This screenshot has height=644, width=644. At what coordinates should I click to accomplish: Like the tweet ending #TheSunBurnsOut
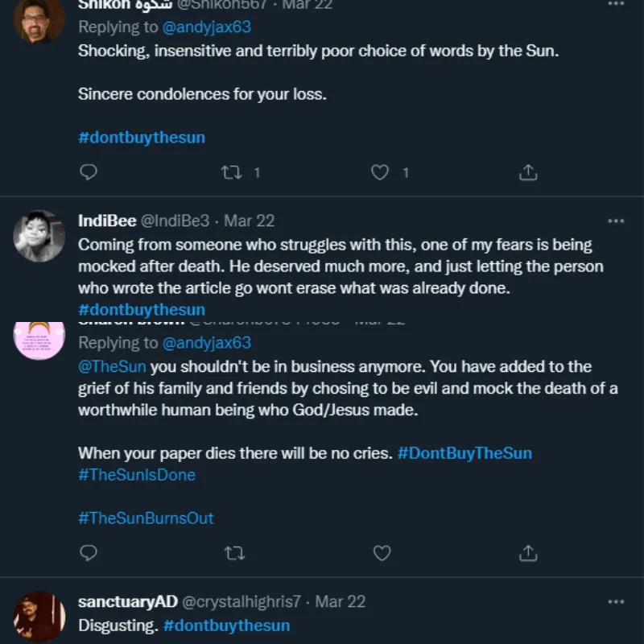(382, 553)
